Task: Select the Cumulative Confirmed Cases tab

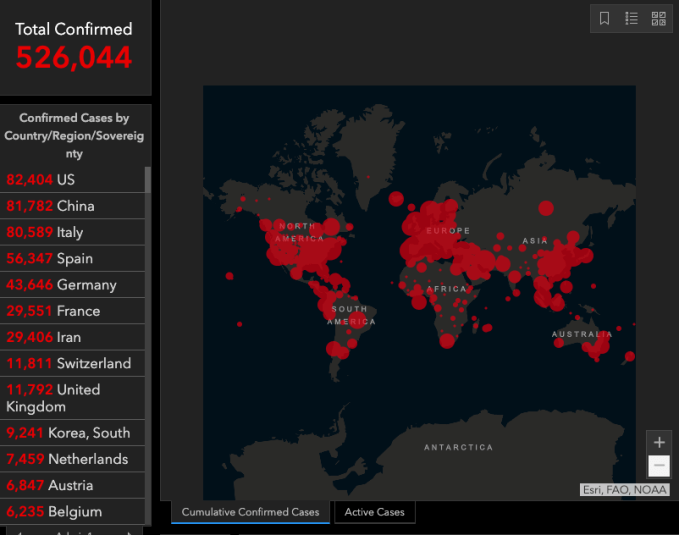Action: click(250, 512)
